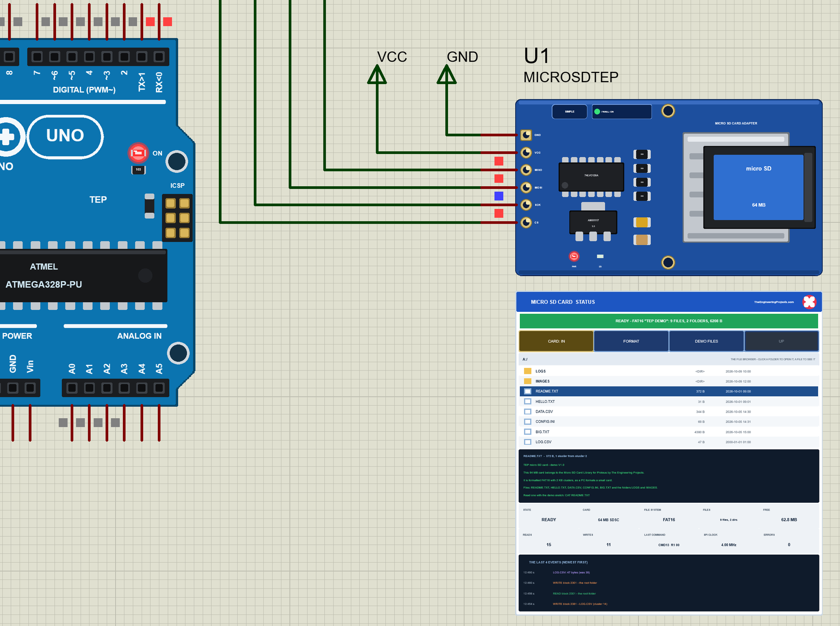Open the IMAGES folder icon
This screenshot has width=840, height=626.
click(528, 381)
